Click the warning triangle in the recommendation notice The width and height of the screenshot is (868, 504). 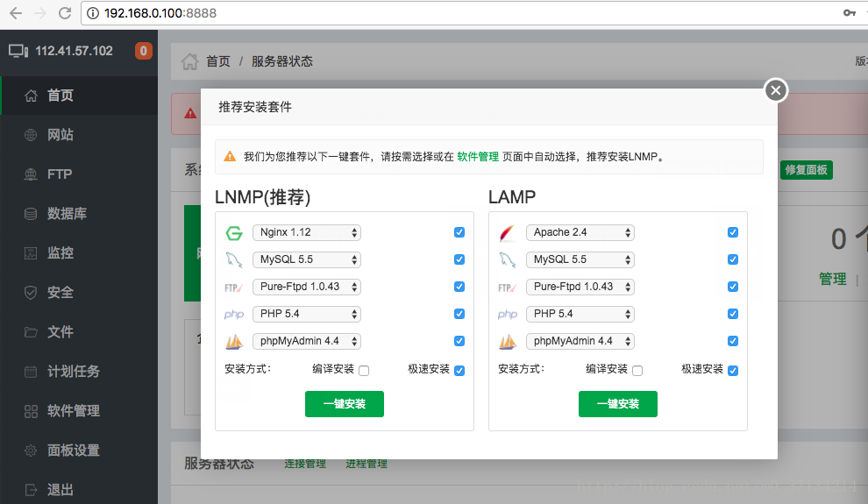pyautogui.click(x=230, y=157)
